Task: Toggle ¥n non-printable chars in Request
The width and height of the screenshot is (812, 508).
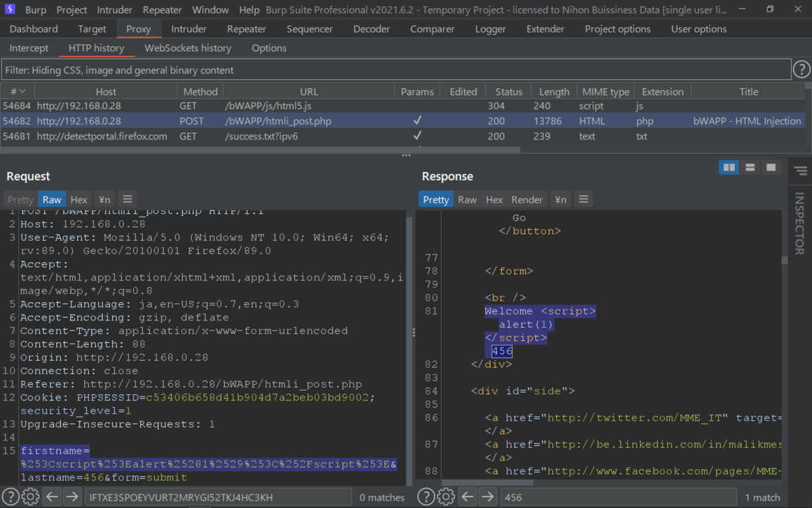Action: (x=104, y=199)
